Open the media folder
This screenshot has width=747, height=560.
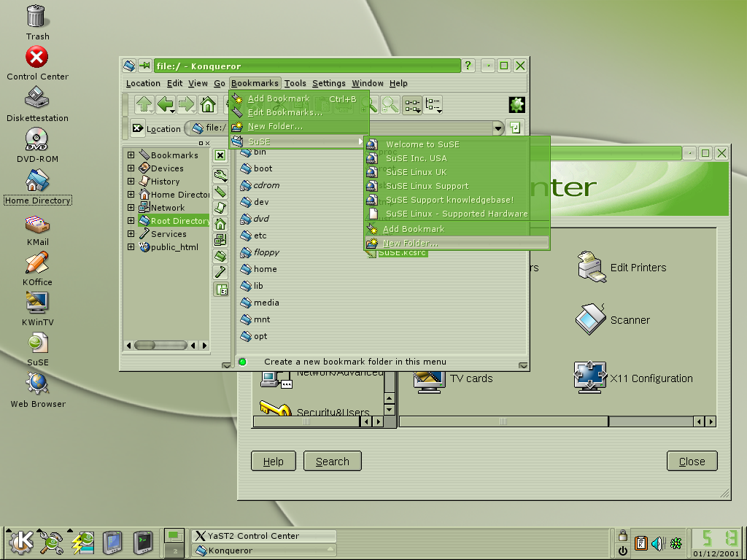(260, 303)
